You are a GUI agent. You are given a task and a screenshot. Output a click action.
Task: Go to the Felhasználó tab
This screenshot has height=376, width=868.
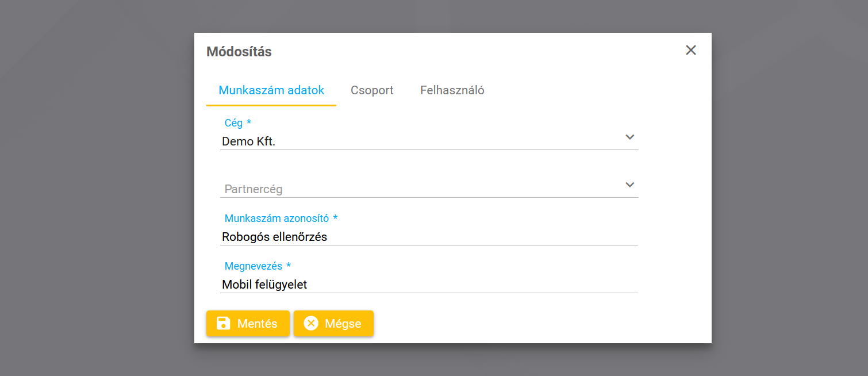tap(452, 90)
